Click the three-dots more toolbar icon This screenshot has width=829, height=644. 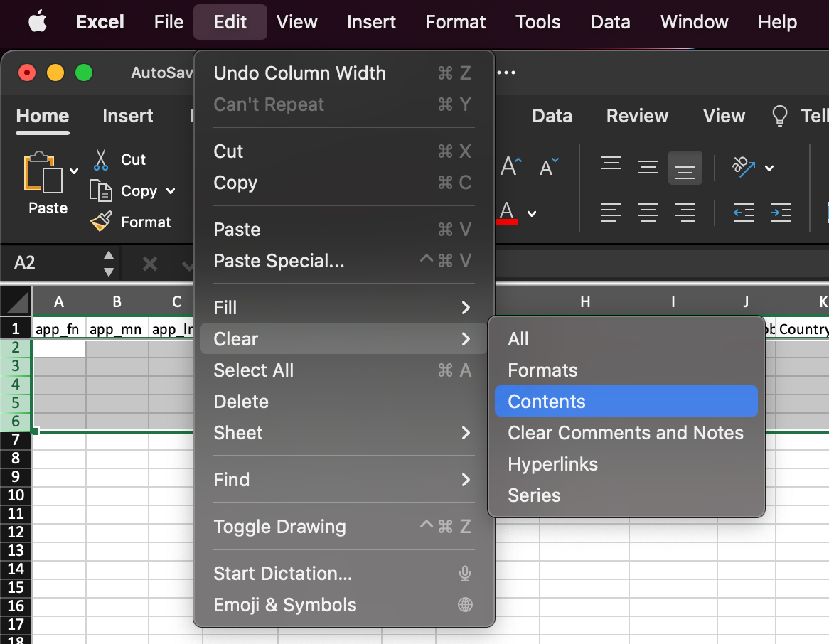coord(506,73)
